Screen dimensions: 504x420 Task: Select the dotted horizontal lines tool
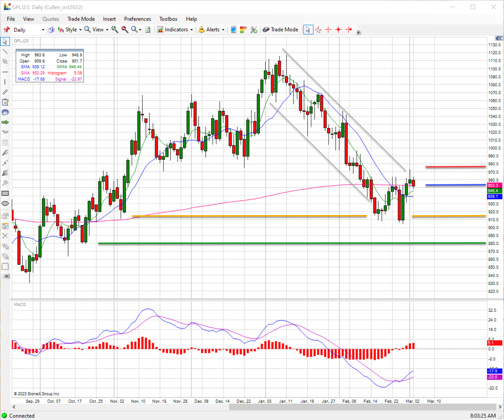point(5,143)
